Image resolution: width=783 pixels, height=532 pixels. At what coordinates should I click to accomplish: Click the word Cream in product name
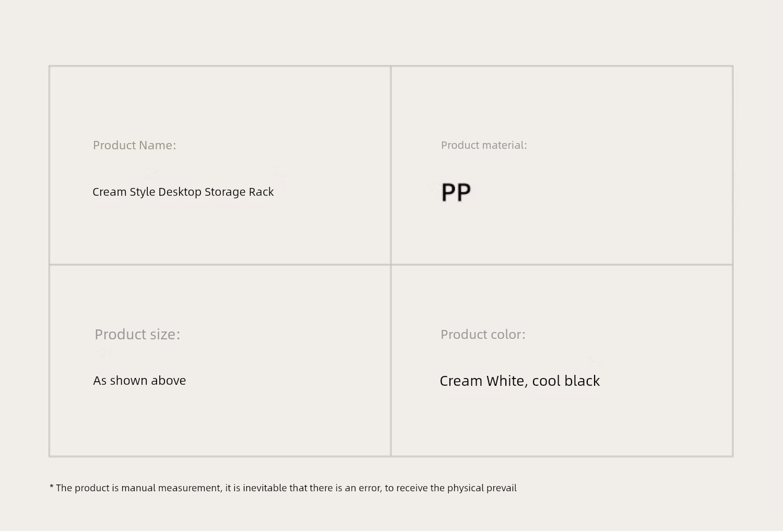pos(110,192)
